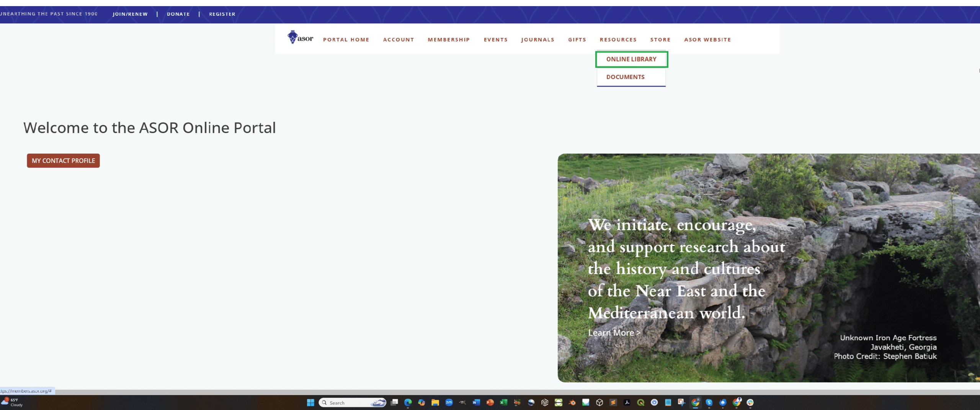Viewport: 980px width, 410px height.
Task: Visit the ASOR Website link in navigation
Action: tap(707, 39)
